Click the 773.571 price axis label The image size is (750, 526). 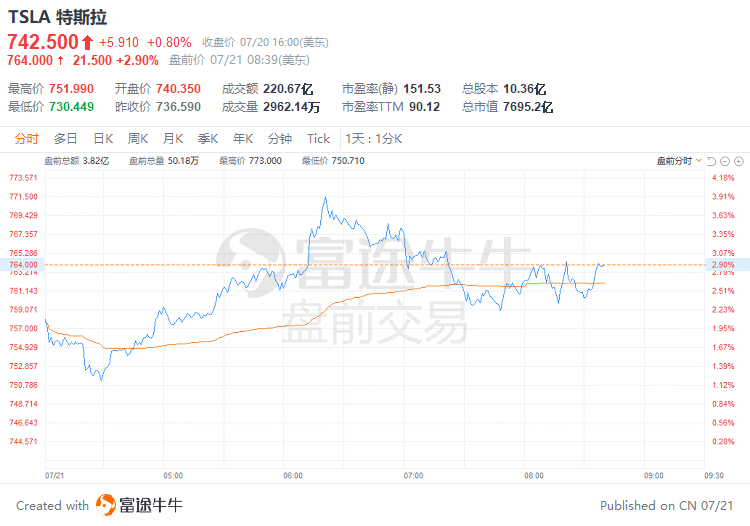coord(23,178)
